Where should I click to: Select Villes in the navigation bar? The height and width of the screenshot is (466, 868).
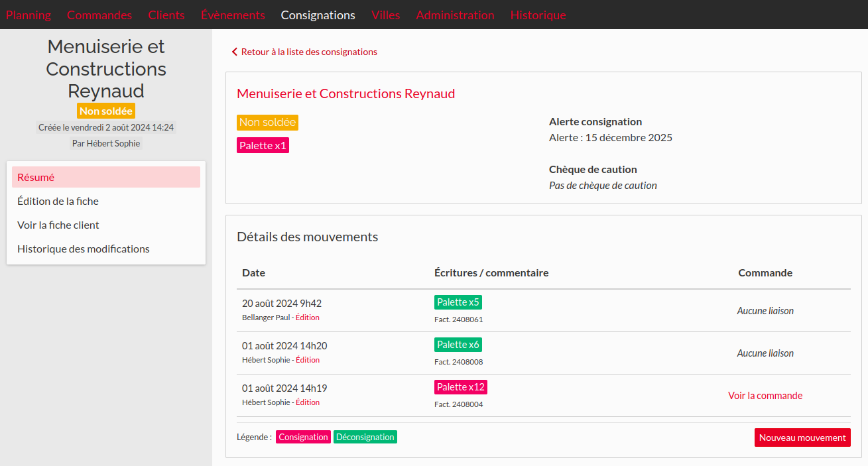pos(385,15)
